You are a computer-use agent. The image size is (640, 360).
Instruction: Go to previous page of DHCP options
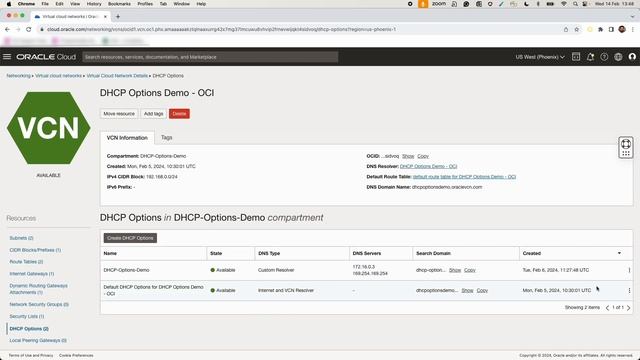[x=607, y=308]
